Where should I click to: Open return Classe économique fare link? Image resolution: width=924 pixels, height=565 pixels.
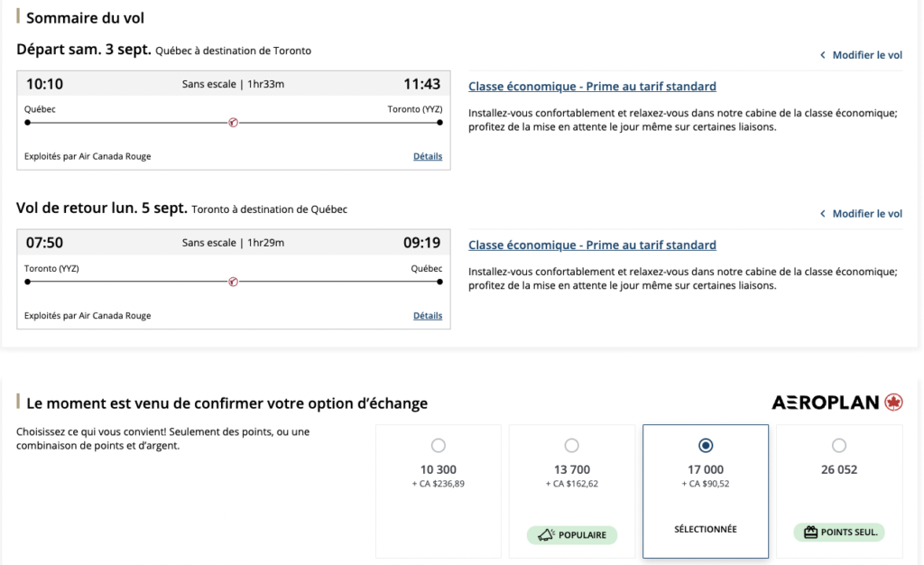click(592, 245)
